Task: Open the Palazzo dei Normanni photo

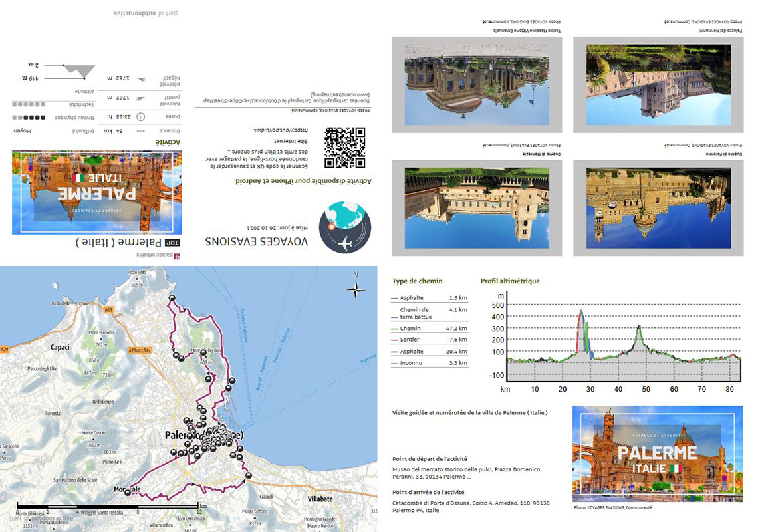Action: pyautogui.click(x=658, y=85)
